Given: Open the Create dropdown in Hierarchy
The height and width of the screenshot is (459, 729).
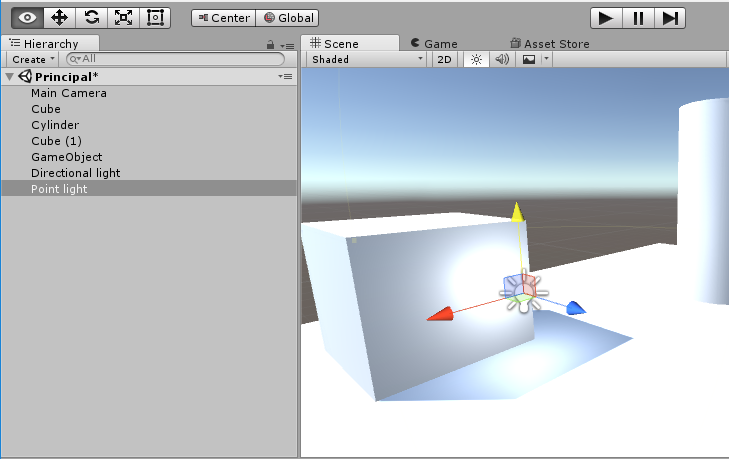Looking at the screenshot, I should click(33, 60).
